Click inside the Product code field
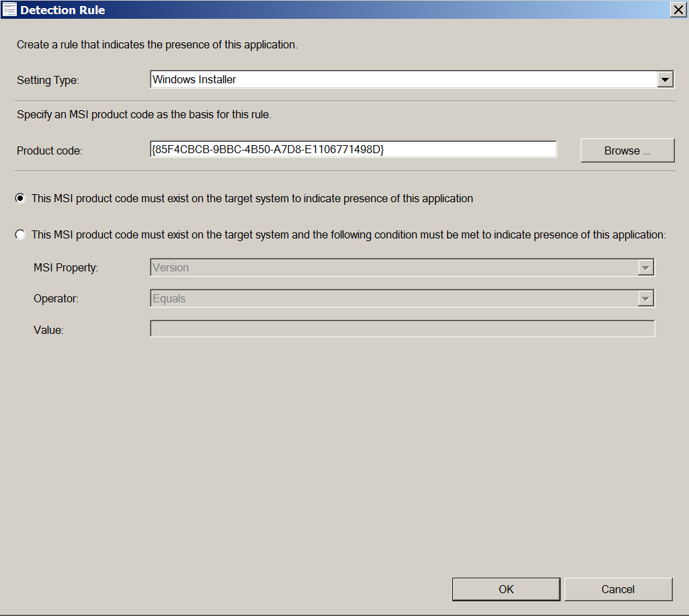The image size is (689, 616). point(354,149)
